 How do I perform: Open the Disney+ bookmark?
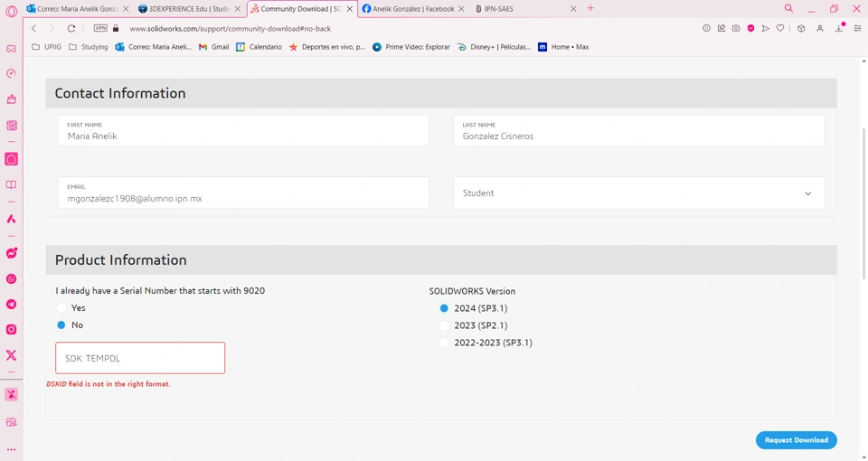pos(494,47)
